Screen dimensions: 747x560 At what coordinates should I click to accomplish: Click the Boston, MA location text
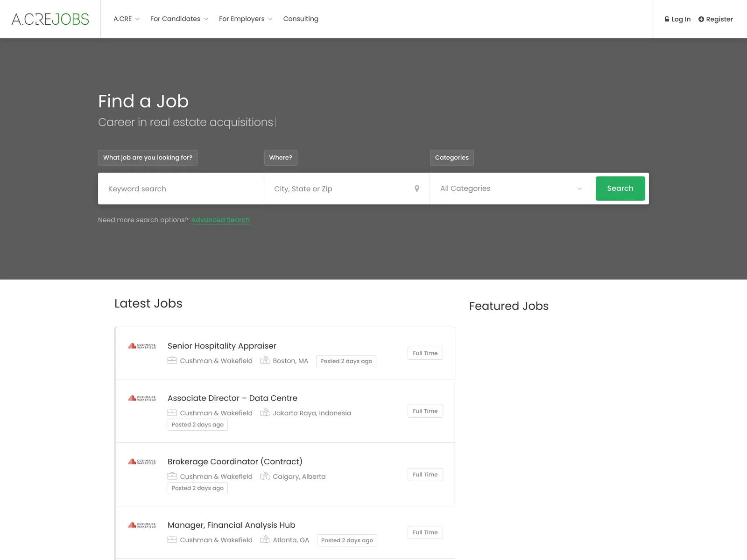[290, 361]
